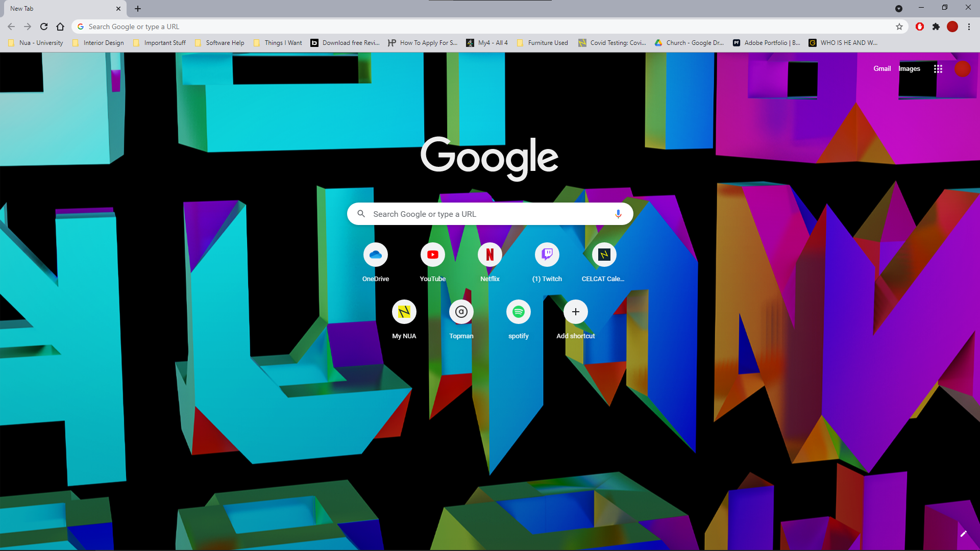
Task: Open the Chrome profile avatar in toolbar
Action: (952, 27)
